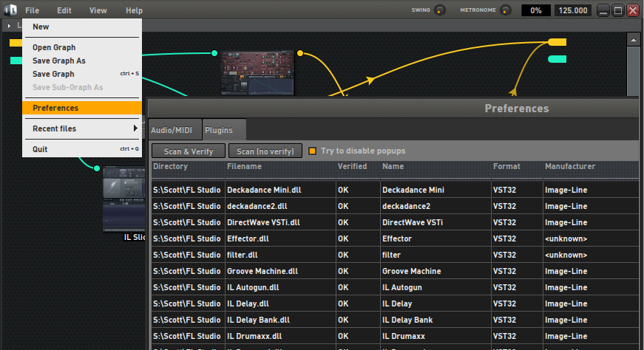644x350 pixels.
Task: Select the IL Delay Bank.dll filename cell
Action: click(x=280, y=320)
